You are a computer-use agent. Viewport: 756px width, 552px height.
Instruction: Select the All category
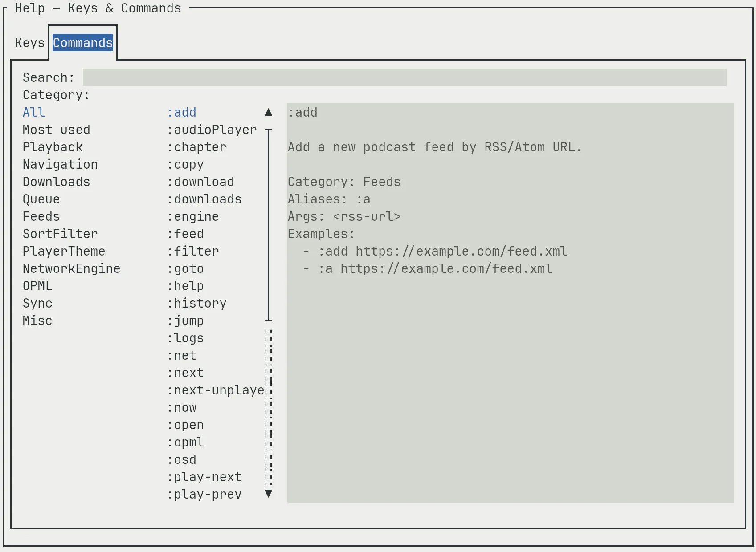point(34,112)
